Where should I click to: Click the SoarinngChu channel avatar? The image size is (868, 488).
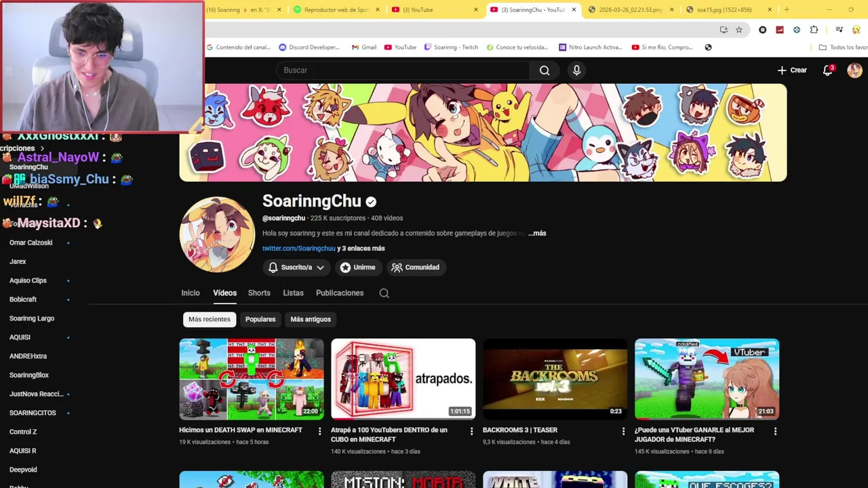pyautogui.click(x=217, y=235)
